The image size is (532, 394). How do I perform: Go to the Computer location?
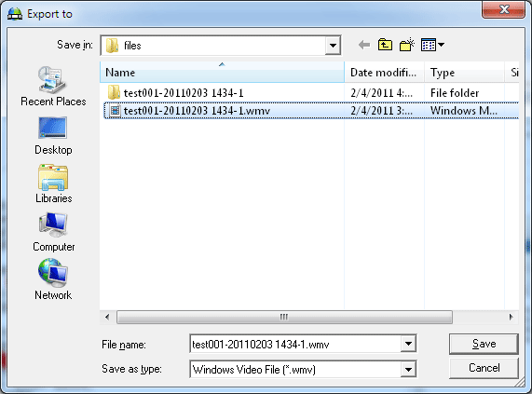pyautogui.click(x=53, y=232)
